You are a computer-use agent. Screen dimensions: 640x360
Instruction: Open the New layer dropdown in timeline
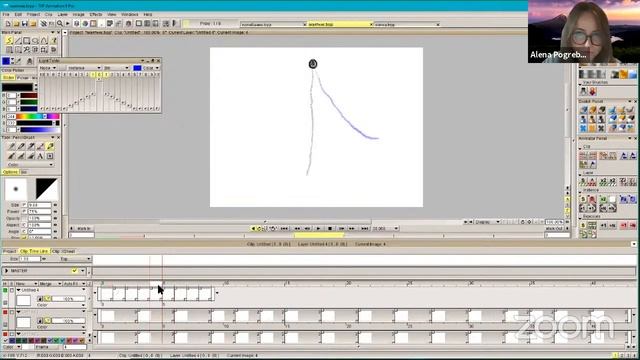pyautogui.click(x=27, y=283)
